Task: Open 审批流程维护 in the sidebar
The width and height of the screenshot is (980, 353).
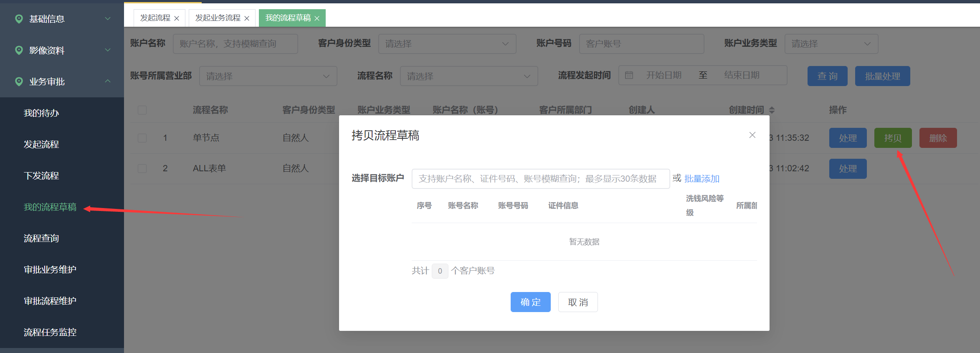Action: tap(50, 301)
